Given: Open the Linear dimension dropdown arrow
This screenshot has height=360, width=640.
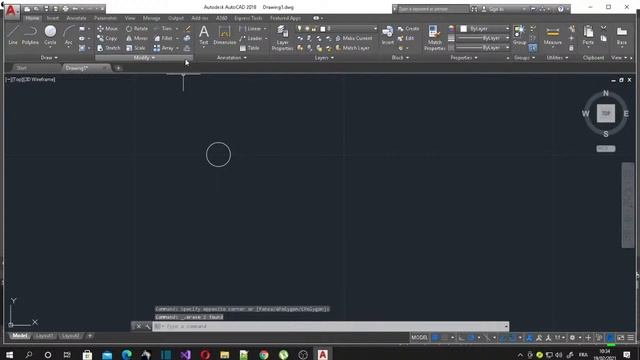Looking at the screenshot, I should tap(265, 29).
